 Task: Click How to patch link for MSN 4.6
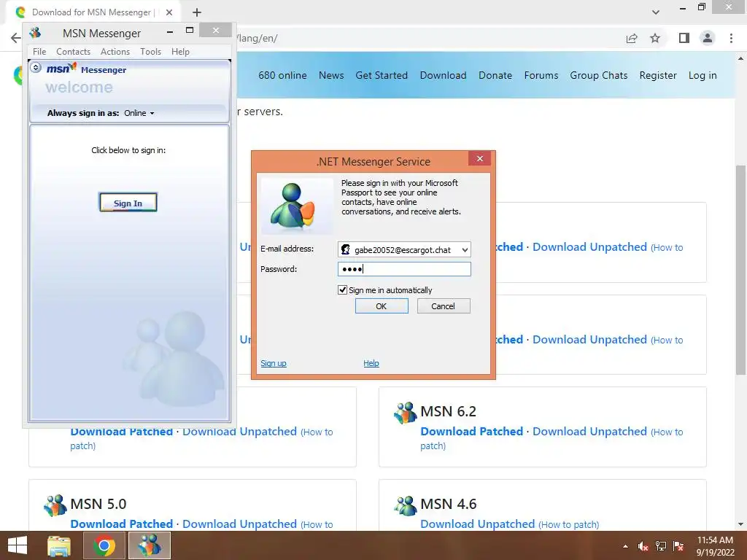click(569, 524)
